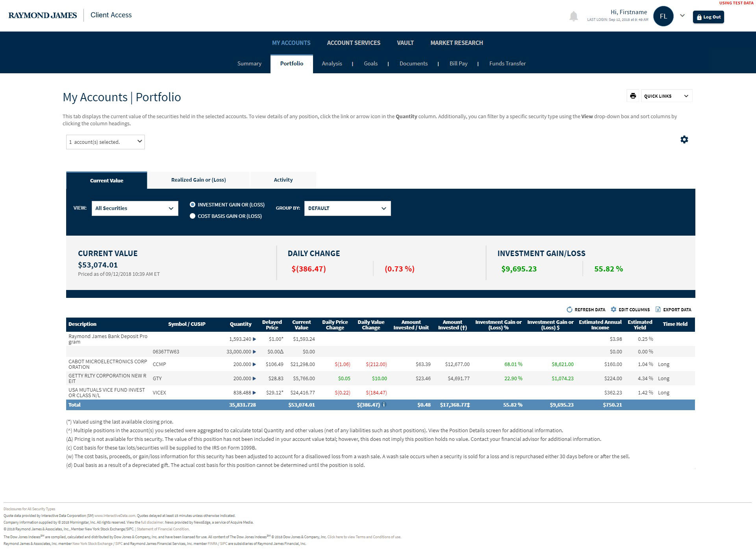Screen dimensions: 756x552
Task: Click the print page icon
Action: coord(633,96)
